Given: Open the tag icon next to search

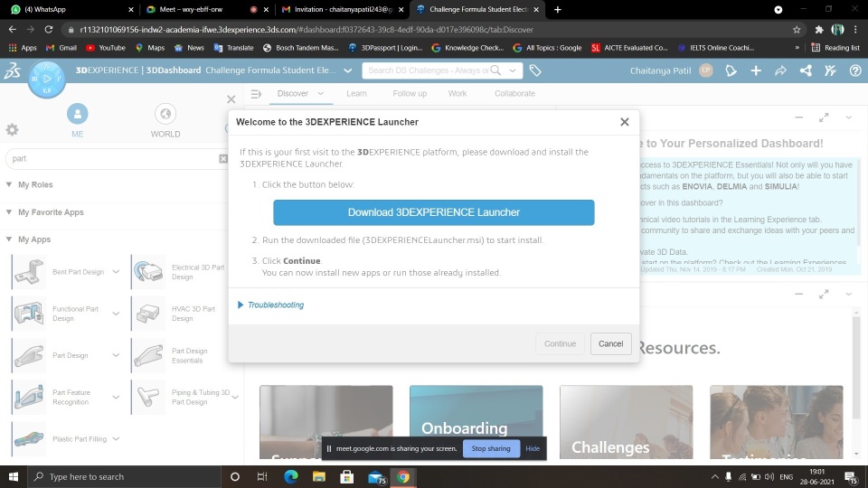Looking at the screenshot, I should pos(534,70).
